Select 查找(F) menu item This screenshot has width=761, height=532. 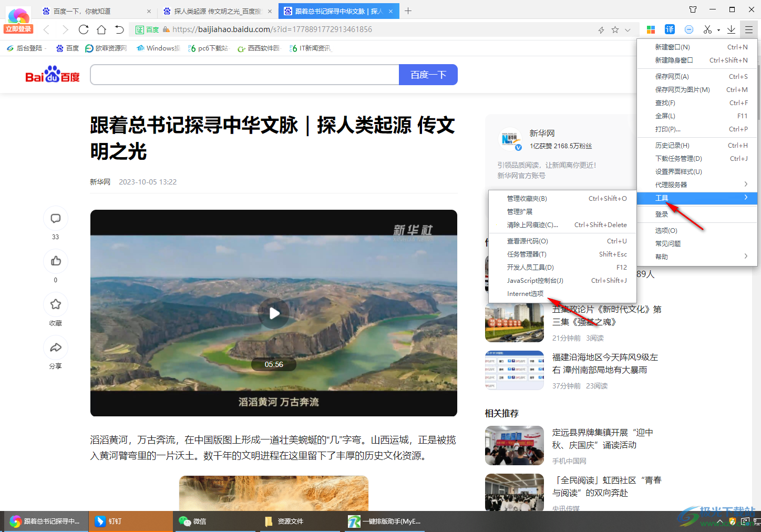697,103
